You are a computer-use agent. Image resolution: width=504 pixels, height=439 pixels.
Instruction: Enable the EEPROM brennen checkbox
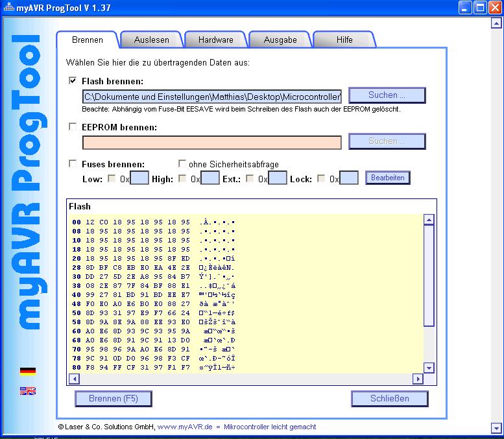(x=73, y=126)
